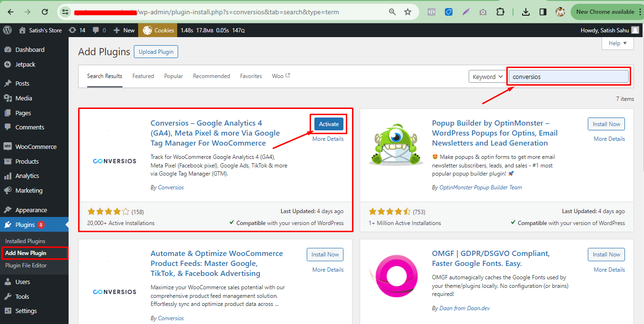Click the plugin search field containing conversios
Viewport: 644px width, 324px height.
coord(569,77)
